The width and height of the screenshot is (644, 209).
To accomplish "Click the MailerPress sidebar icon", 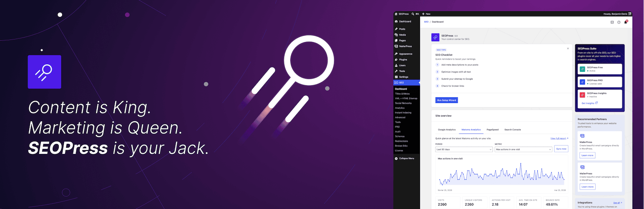I will [x=396, y=46].
